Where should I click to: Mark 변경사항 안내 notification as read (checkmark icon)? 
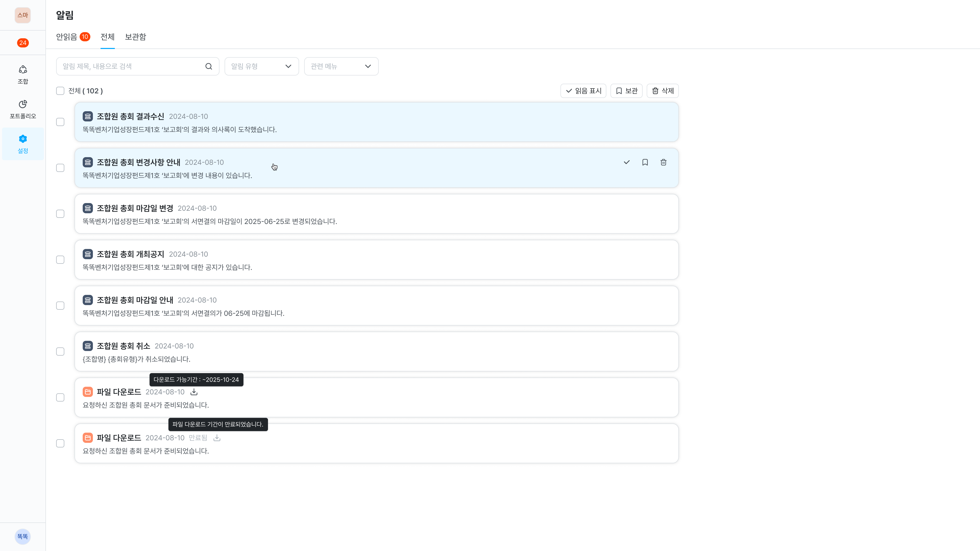tap(626, 162)
